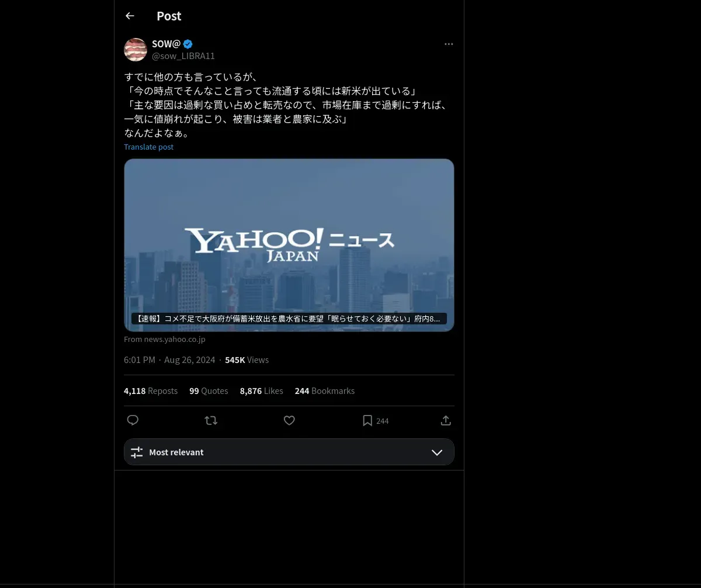Click the post line starting すでに他の方も言っているが

pos(191,77)
